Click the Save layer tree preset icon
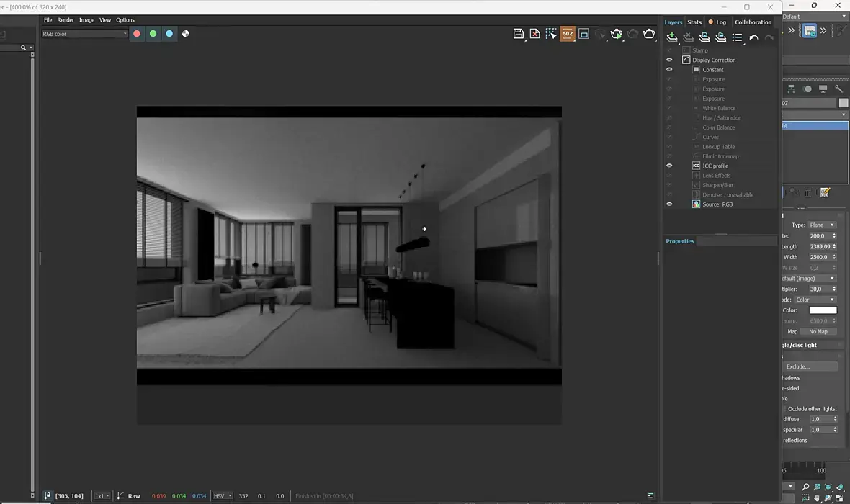Viewport: 850px width, 504px height. [704, 37]
